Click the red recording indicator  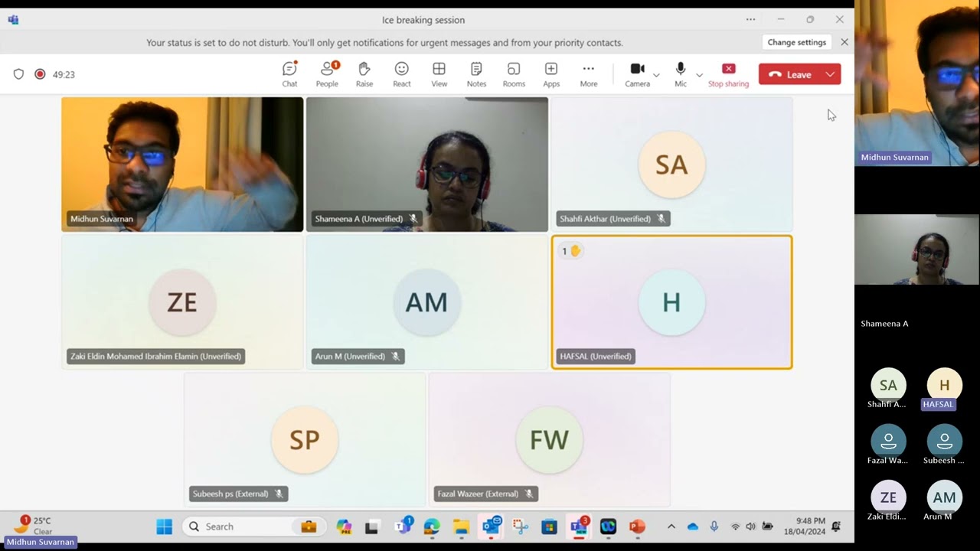point(40,74)
